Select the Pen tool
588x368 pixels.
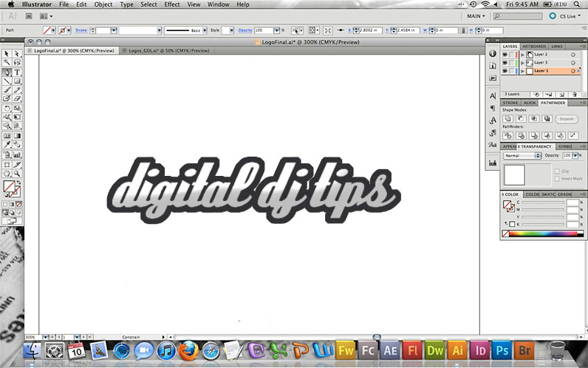point(7,72)
